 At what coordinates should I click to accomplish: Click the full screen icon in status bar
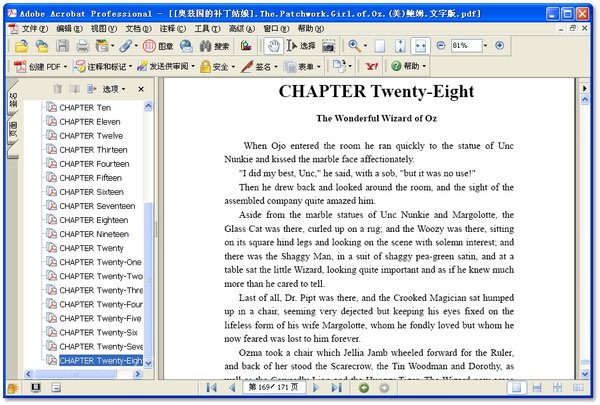coord(36,388)
